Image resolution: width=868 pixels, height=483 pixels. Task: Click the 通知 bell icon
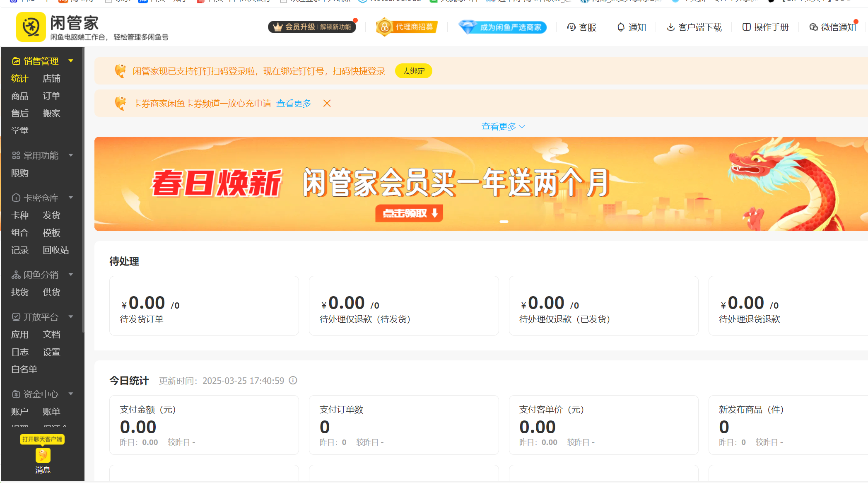click(x=621, y=27)
